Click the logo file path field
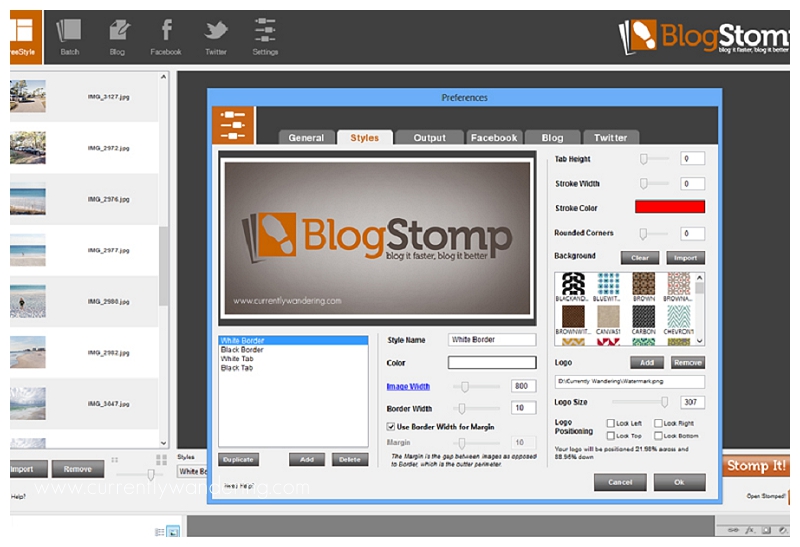 click(630, 381)
